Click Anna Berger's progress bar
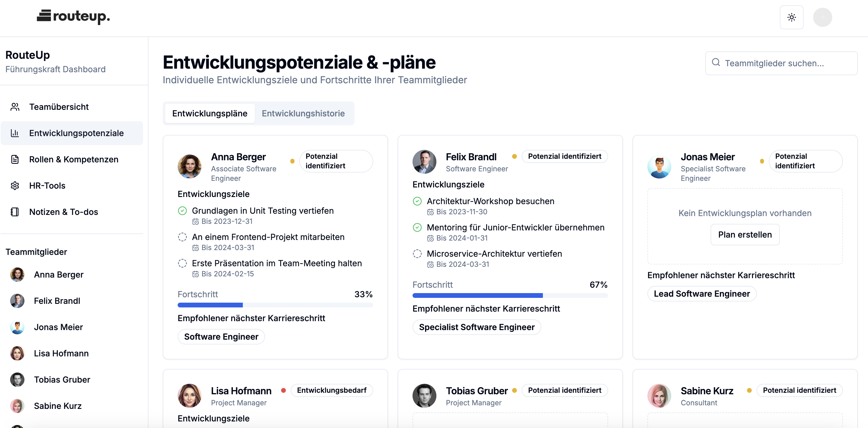Image resolution: width=868 pixels, height=428 pixels. (x=275, y=305)
